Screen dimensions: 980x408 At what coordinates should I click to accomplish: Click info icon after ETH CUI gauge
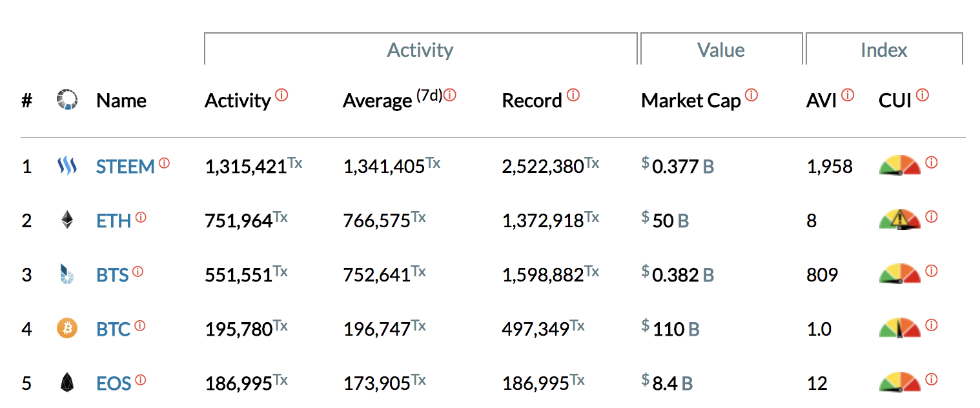931,217
